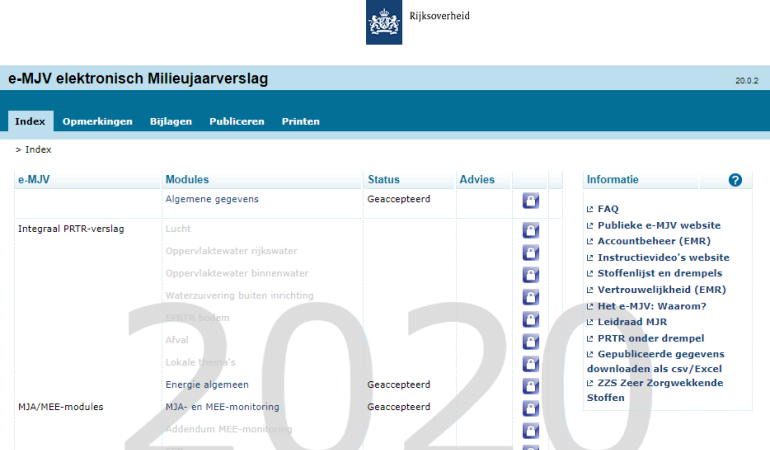Open the Leidraad MJR link

pyautogui.click(x=632, y=322)
